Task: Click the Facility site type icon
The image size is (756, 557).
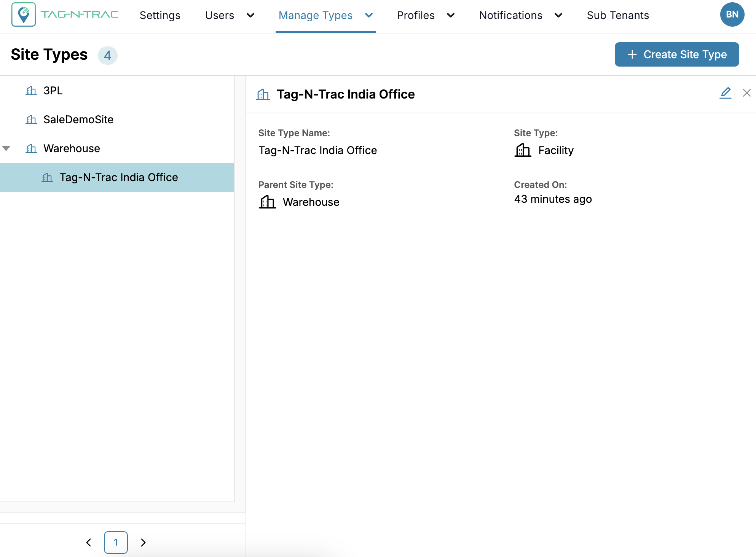Action: tap(523, 150)
